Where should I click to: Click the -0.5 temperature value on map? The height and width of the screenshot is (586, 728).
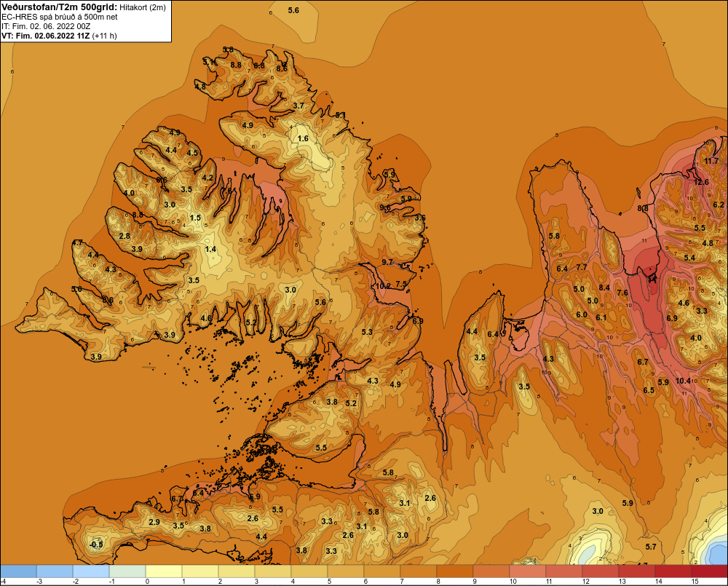click(96, 545)
